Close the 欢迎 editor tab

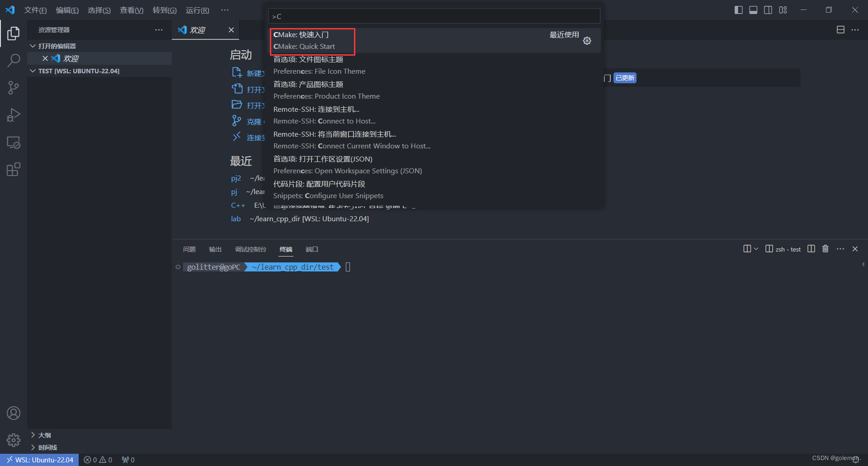231,30
